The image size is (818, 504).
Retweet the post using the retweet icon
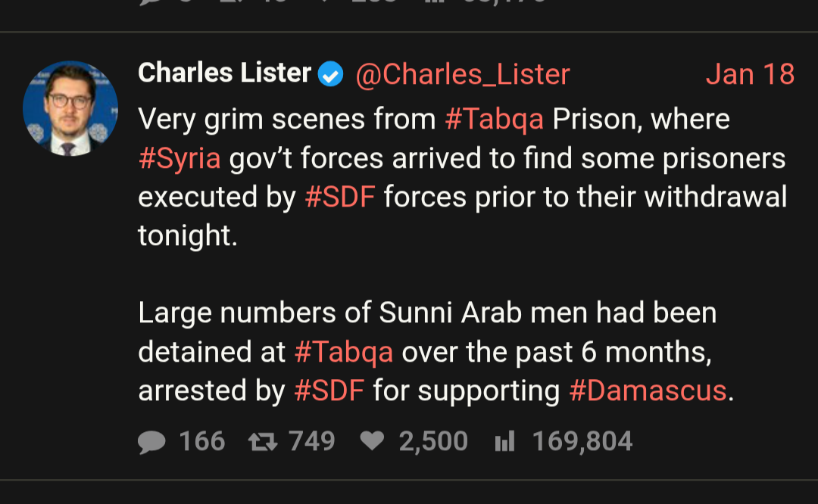[262, 442]
